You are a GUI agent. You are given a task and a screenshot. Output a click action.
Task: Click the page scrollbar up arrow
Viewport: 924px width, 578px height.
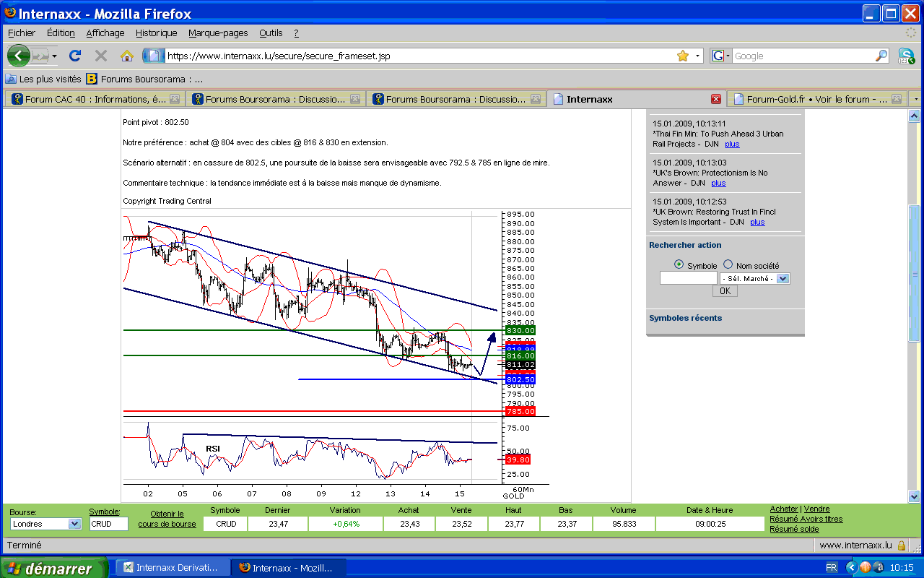click(914, 116)
